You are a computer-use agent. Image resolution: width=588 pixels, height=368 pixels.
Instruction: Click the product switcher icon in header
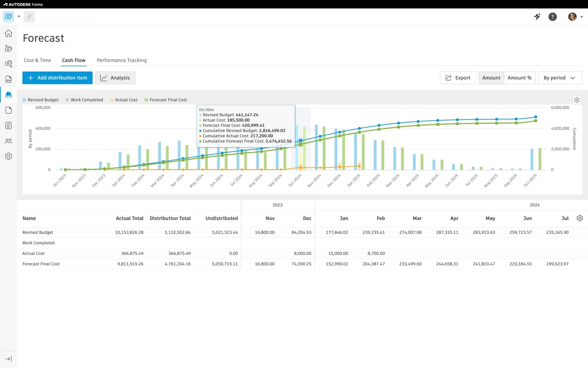[x=9, y=16]
